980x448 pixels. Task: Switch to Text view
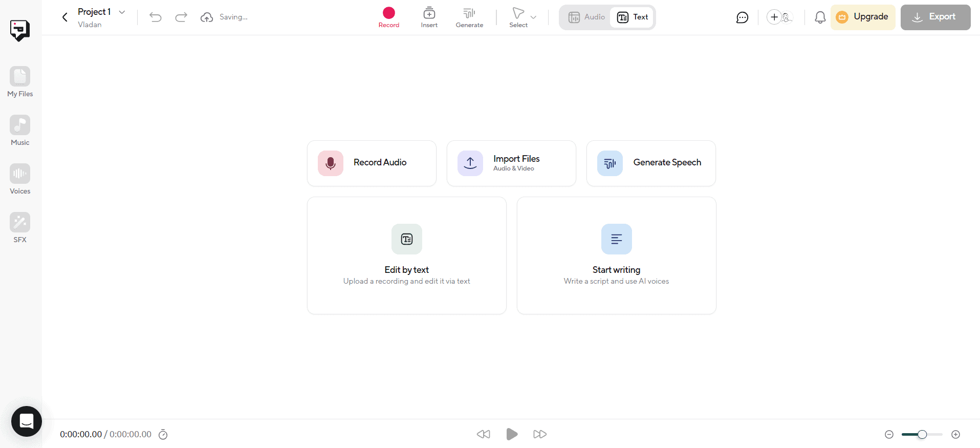coord(633,17)
